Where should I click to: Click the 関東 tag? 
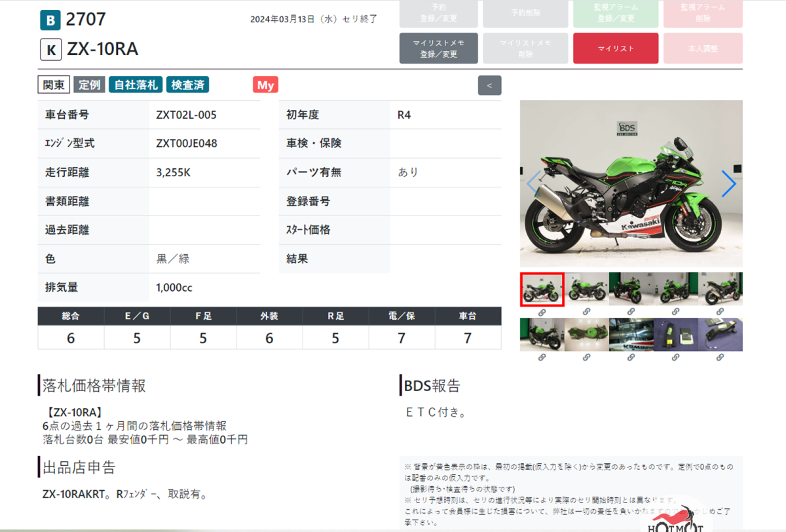(x=54, y=85)
